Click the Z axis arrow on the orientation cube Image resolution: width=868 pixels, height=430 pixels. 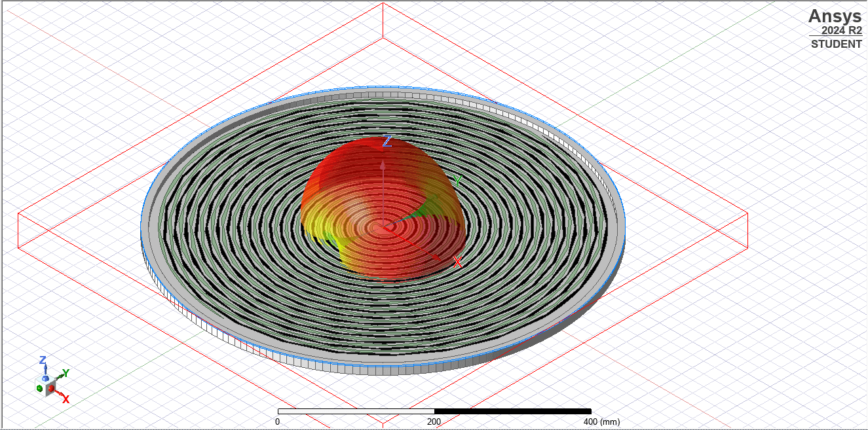(x=46, y=368)
